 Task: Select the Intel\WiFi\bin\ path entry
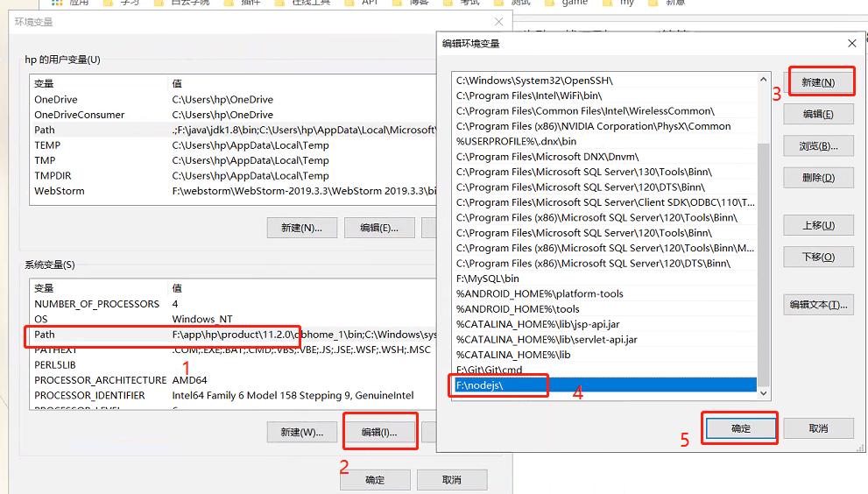604,95
